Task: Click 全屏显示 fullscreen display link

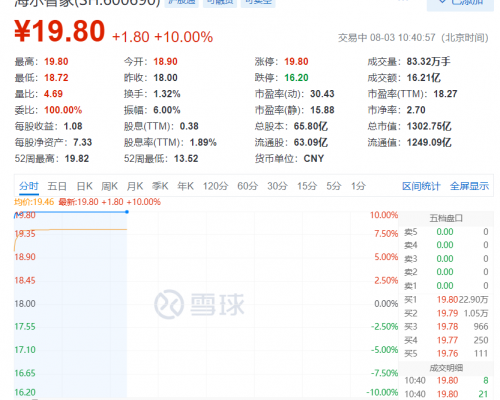Action: (469, 186)
